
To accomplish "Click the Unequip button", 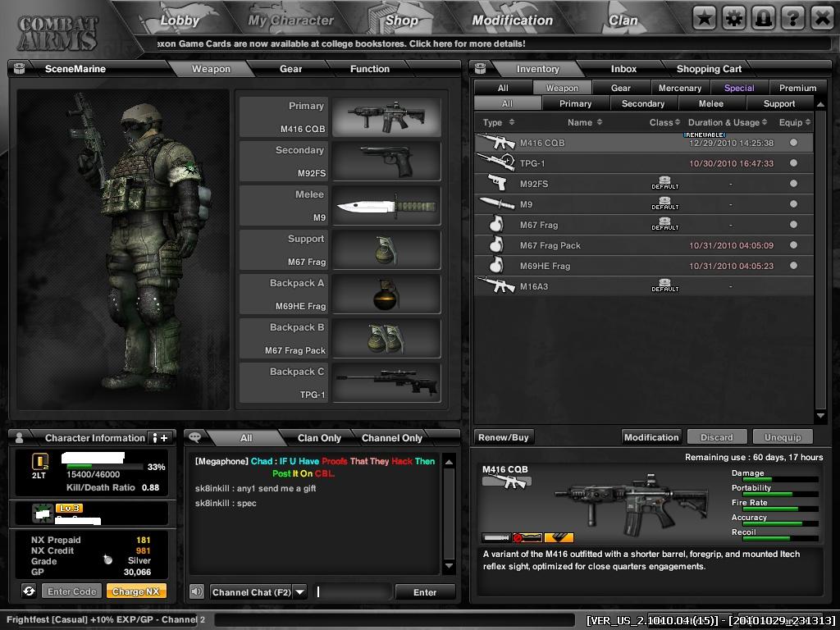I will coord(783,437).
